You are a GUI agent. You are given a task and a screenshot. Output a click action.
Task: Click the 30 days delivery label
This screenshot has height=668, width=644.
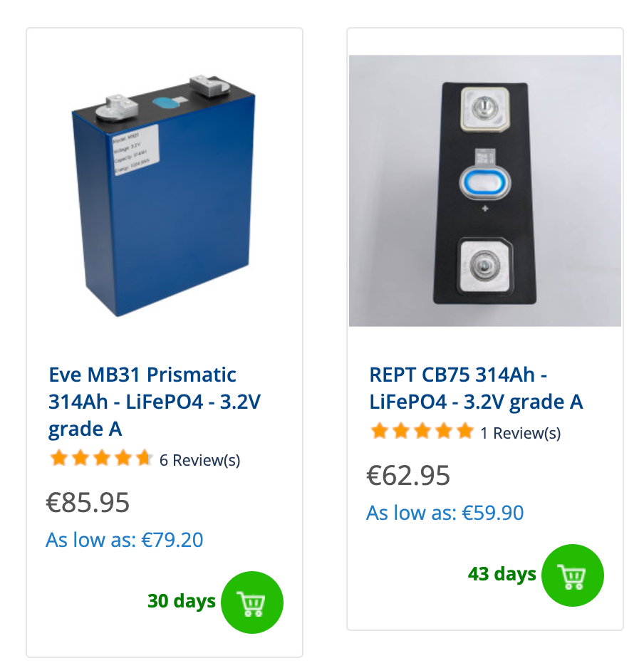click(182, 601)
